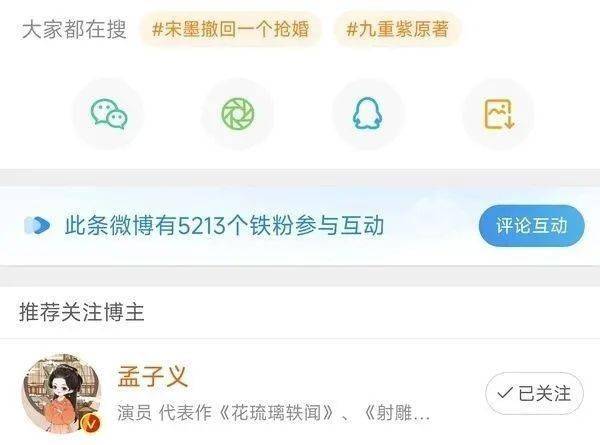
Task: Tap the orange verified V badge on avatar
Action: [91, 423]
